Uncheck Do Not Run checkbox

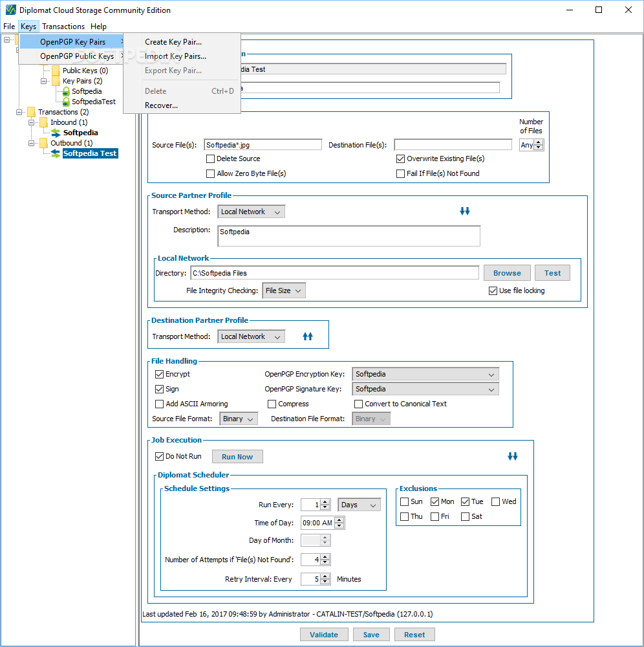(x=159, y=456)
